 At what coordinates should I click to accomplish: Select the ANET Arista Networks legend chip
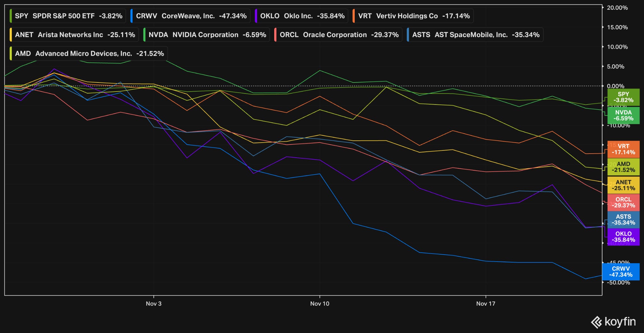tap(74, 35)
